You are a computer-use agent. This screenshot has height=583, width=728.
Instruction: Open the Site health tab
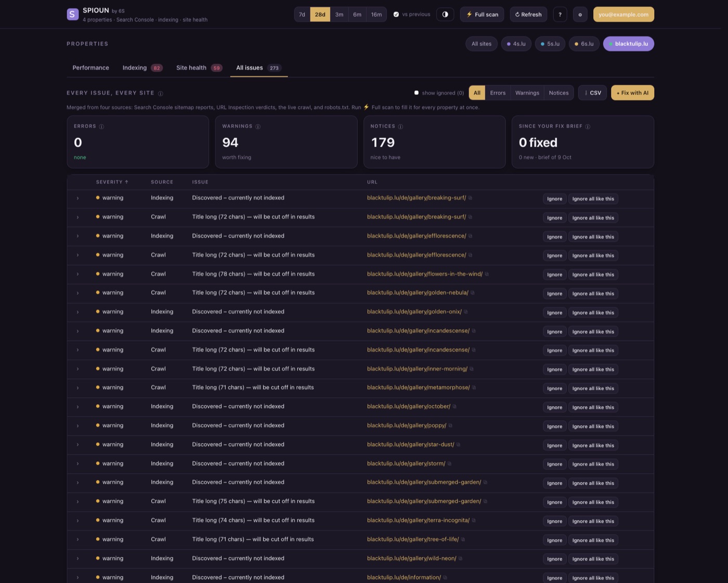[199, 68]
